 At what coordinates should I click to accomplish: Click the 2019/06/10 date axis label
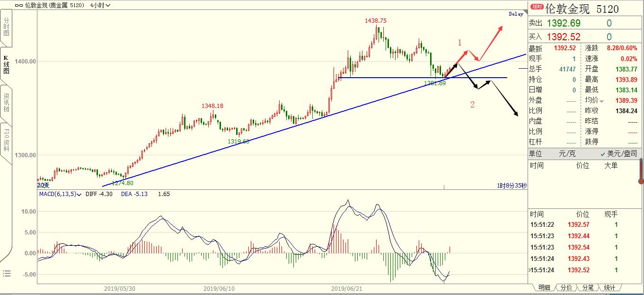point(219,288)
